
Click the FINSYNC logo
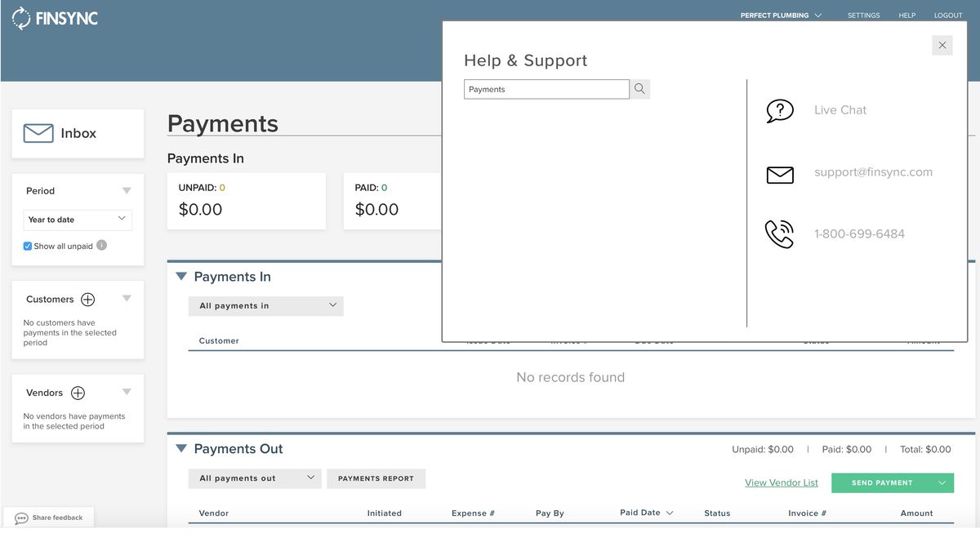click(x=54, y=17)
